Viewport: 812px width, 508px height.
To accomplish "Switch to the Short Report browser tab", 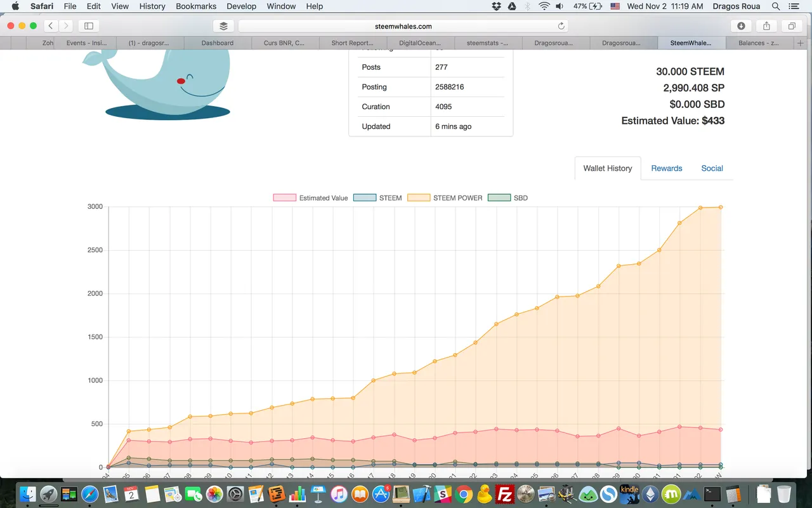I will click(x=353, y=43).
